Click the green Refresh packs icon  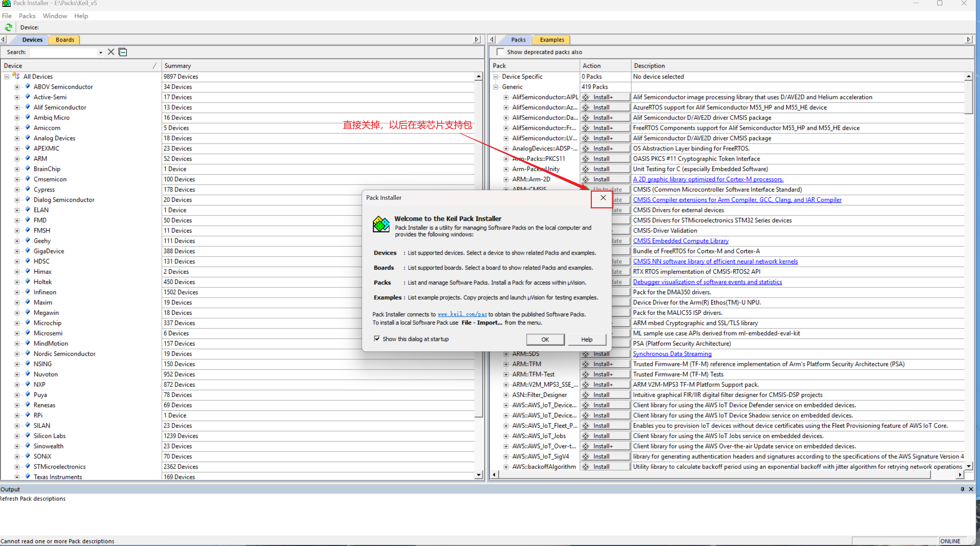click(x=8, y=27)
